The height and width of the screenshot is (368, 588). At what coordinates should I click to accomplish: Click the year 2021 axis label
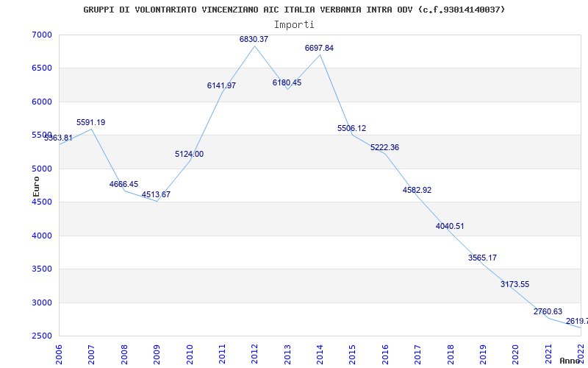(x=548, y=354)
